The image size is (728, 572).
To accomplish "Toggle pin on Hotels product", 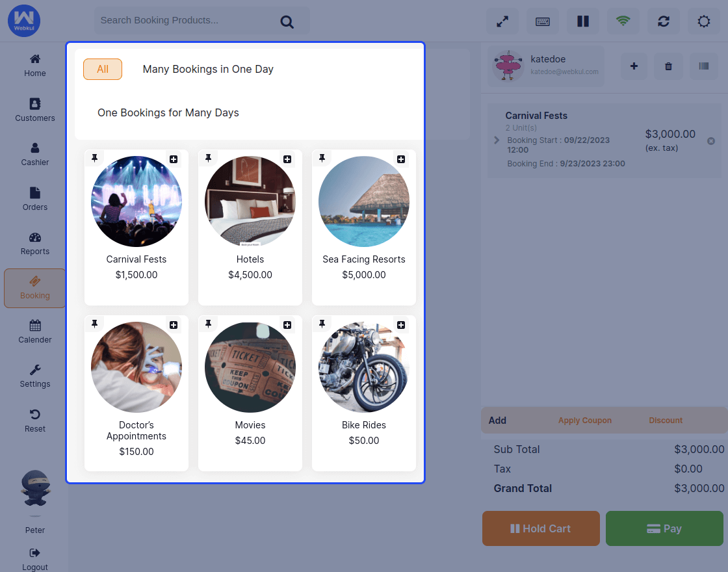I will tap(209, 159).
